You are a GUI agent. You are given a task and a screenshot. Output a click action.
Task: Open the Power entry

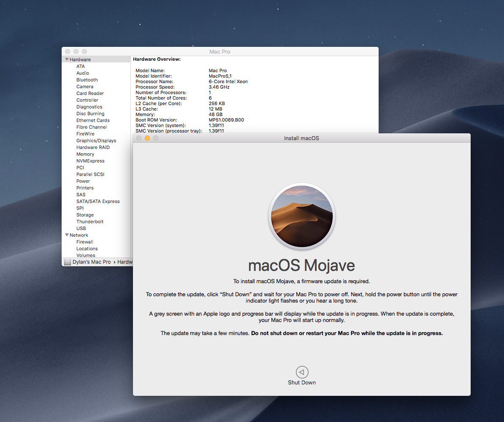pyautogui.click(x=83, y=181)
